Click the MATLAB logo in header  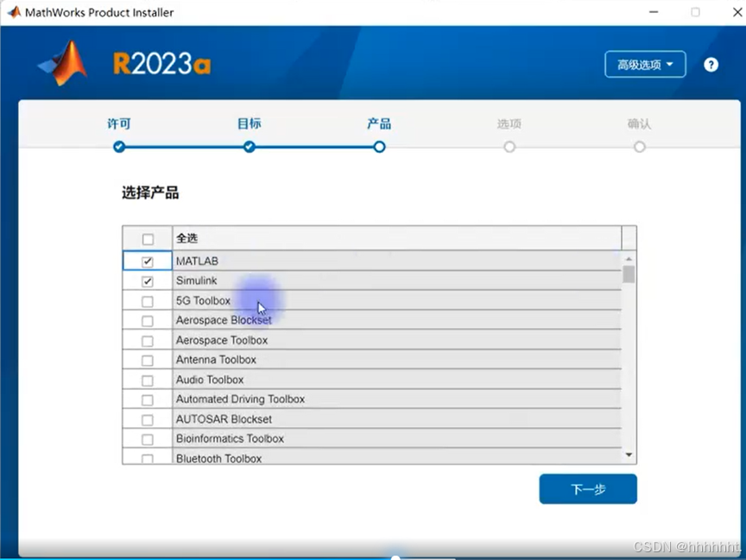coord(63,63)
